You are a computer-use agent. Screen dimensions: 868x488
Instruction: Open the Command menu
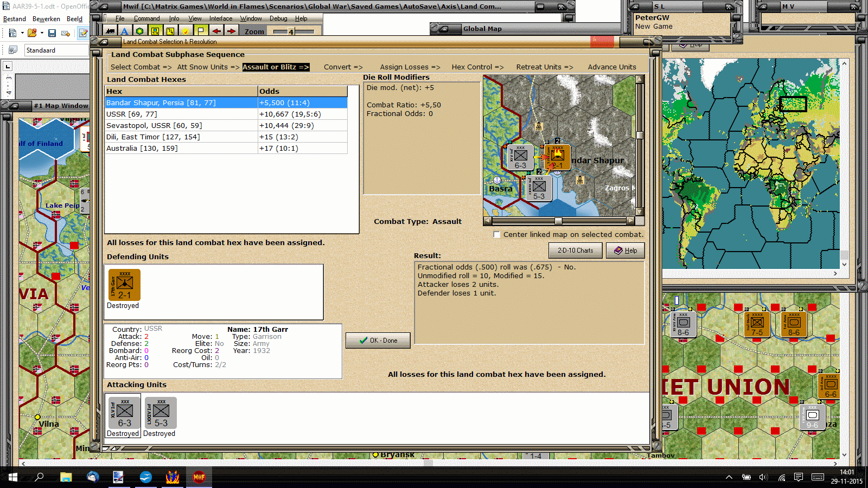coord(146,18)
